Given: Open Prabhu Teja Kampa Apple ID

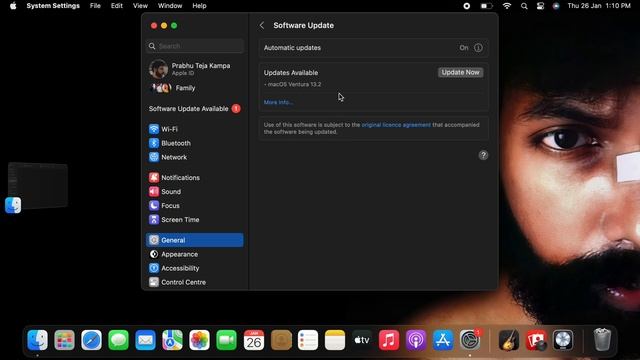Looking at the screenshot, I should point(195,69).
